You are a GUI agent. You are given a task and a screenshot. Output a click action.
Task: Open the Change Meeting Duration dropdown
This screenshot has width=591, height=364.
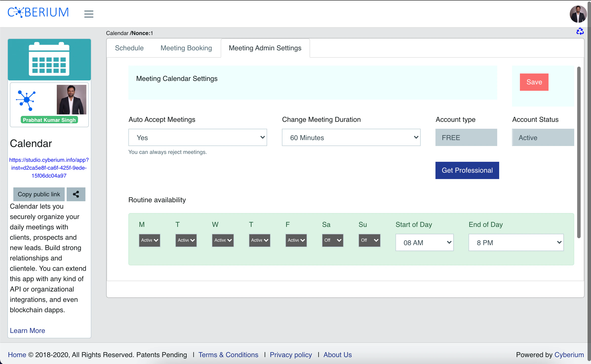pos(351,137)
